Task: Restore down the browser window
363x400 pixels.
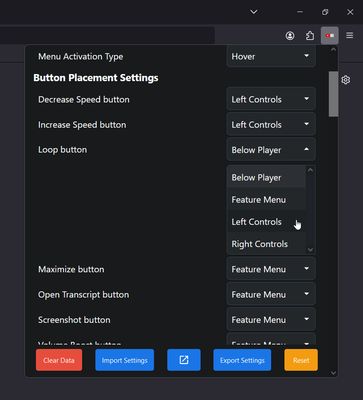Action: coord(325,12)
